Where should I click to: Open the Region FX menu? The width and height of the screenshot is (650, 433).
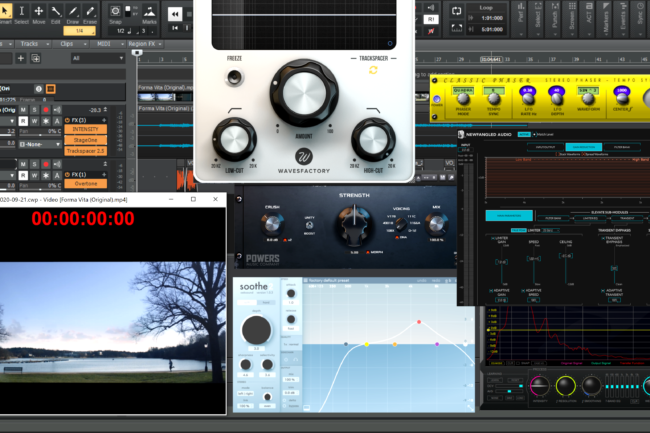pos(145,44)
